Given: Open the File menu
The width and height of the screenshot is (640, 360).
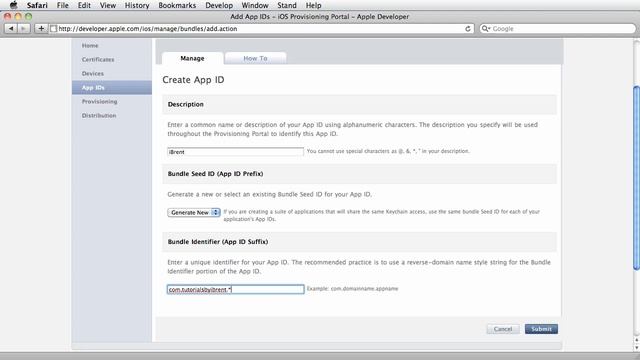Looking at the screenshot, I should [x=62, y=5].
